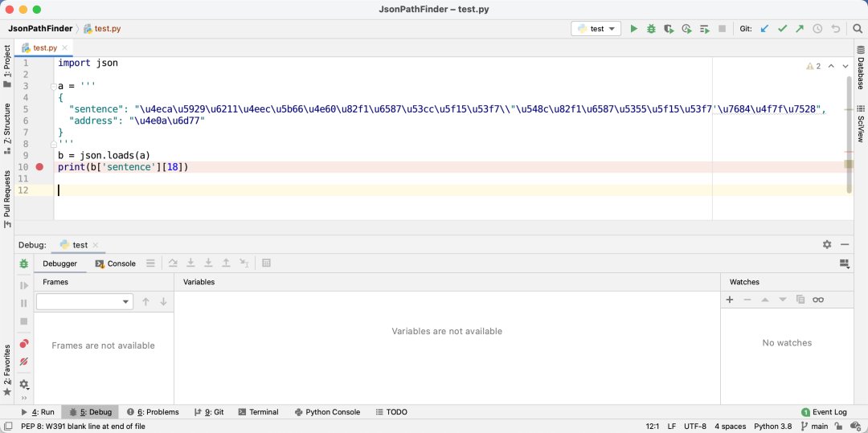Resume program in debug sidebar
The width and height of the screenshot is (868, 433).
tap(24, 285)
